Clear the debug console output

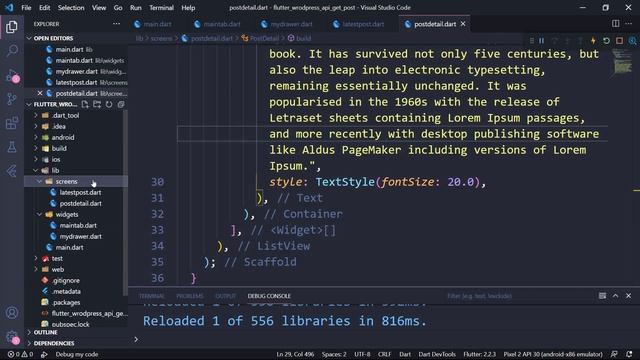pyautogui.click(x=602, y=296)
